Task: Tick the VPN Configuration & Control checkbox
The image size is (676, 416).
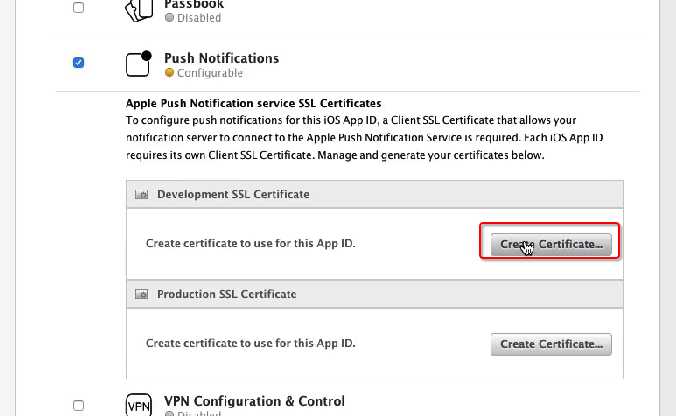Action: point(79,405)
